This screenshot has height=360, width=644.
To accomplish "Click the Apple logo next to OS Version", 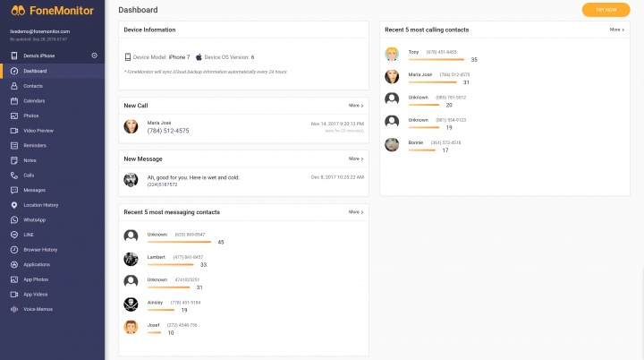I will click(199, 56).
